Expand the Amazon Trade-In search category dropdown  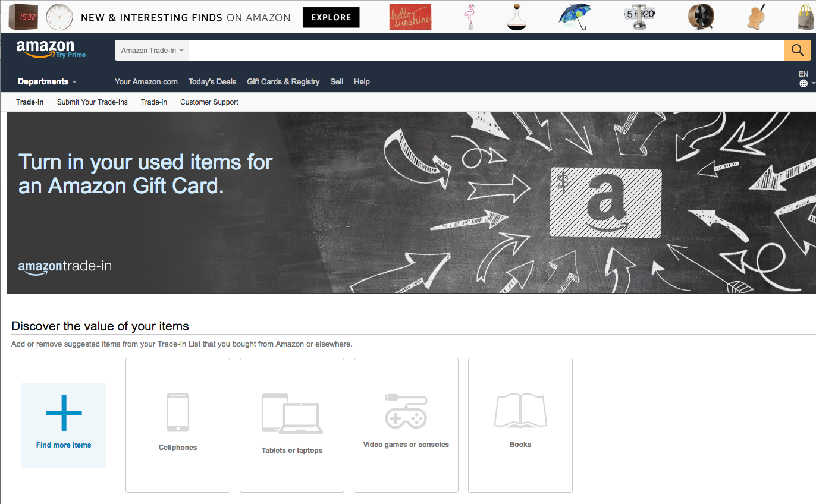(x=152, y=51)
